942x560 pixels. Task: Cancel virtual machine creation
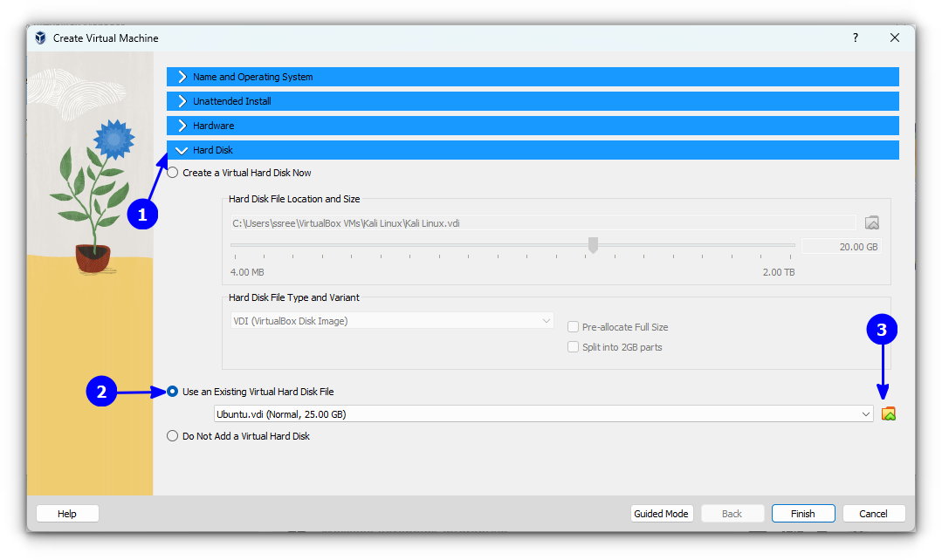pyautogui.click(x=873, y=513)
